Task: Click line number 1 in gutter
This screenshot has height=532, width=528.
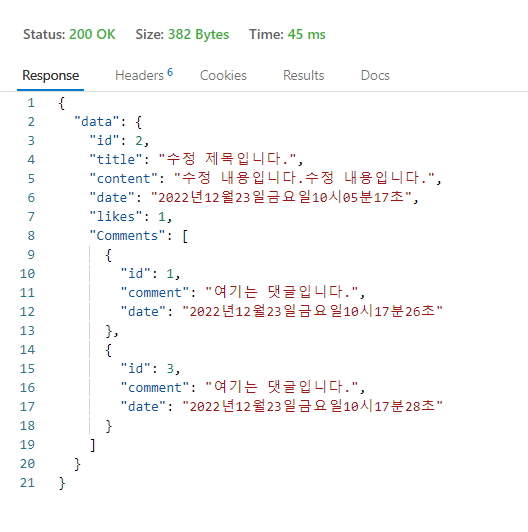Action: click(31, 103)
